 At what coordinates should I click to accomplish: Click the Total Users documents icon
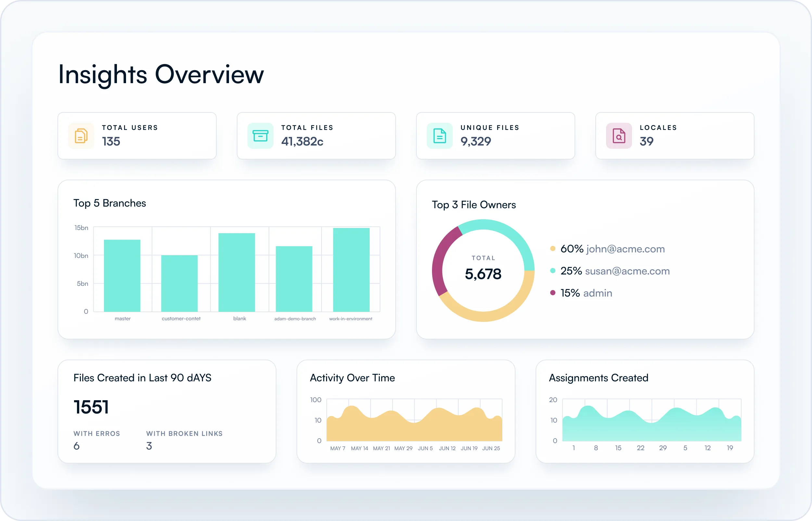coord(81,136)
